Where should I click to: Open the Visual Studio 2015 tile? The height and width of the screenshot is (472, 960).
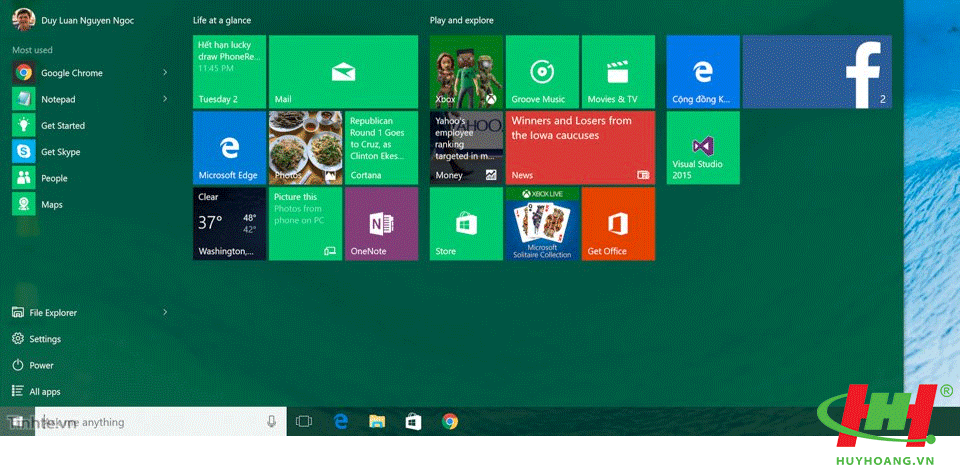point(703,148)
